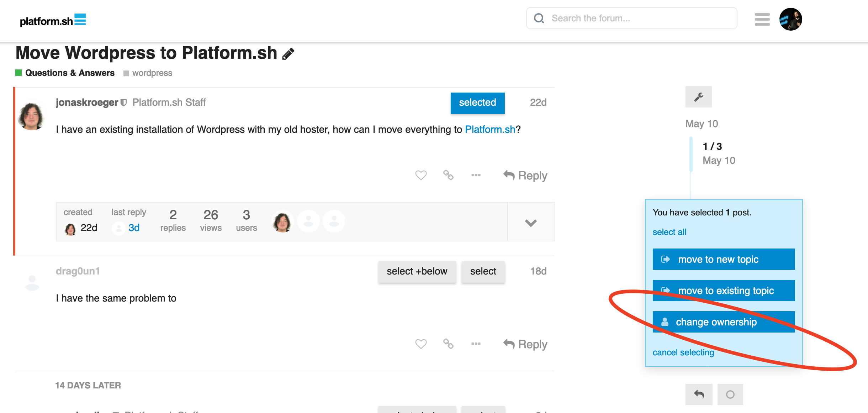868x413 pixels.
Task: Click the 14 DAYS LATER gap notice
Action: [x=88, y=386]
